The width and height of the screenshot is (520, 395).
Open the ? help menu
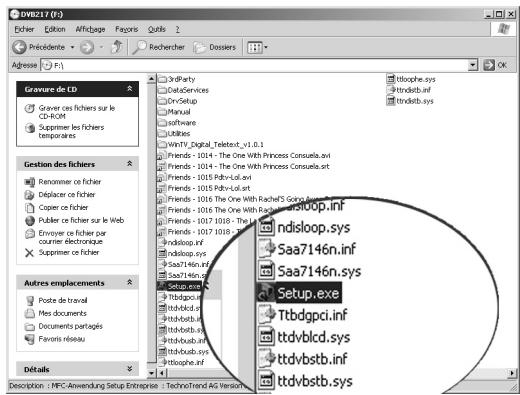click(x=178, y=29)
